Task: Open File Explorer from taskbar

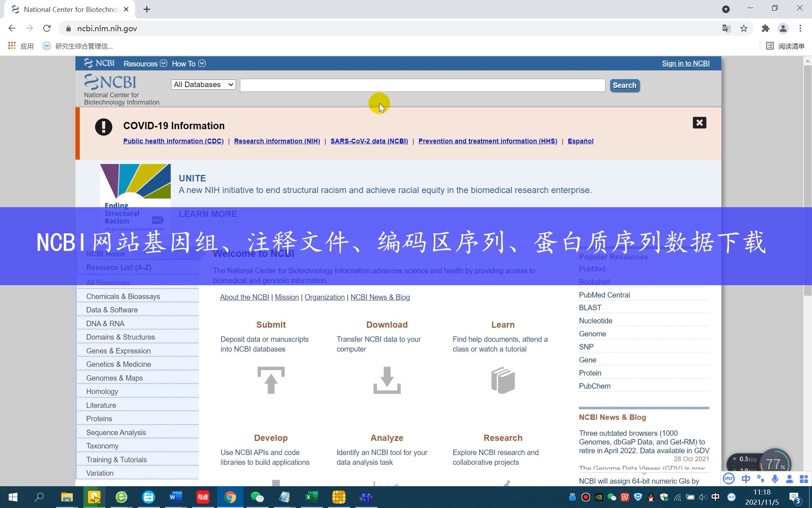Action: point(67,497)
